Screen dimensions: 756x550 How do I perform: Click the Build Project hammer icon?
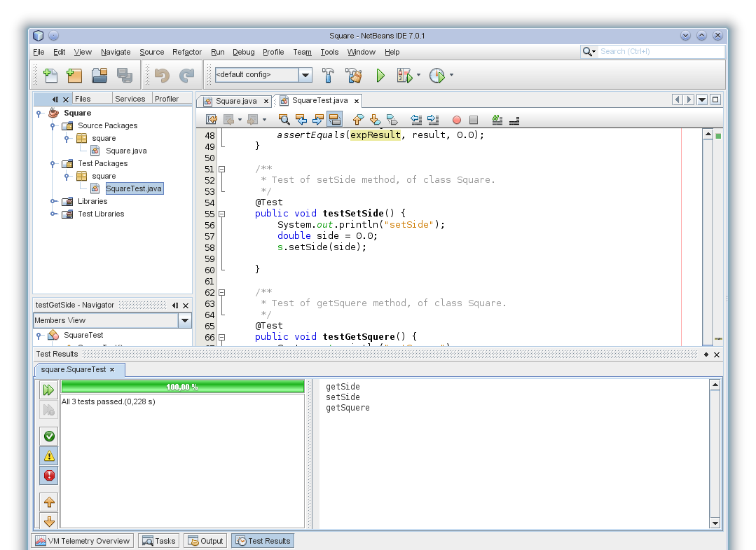[328, 75]
